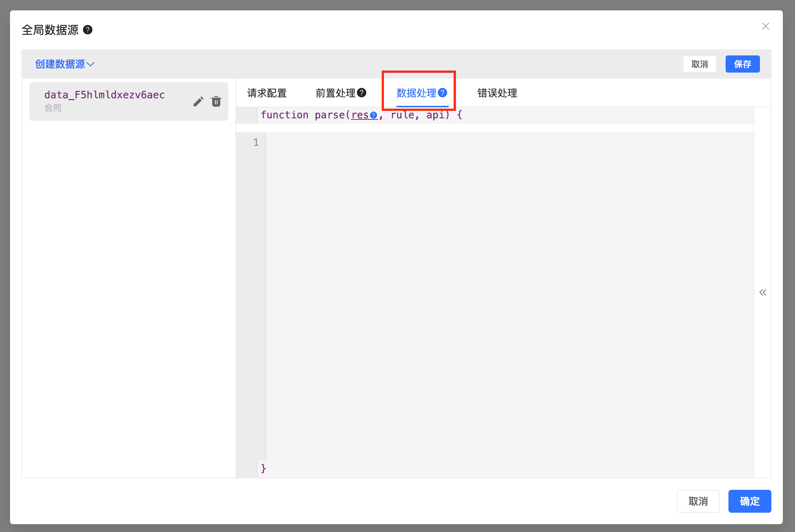This screenshot has height=532, width=795.
Task: Open the 创建数据源 dropdown
Action: pyautogui.click(x=64, y=64)
